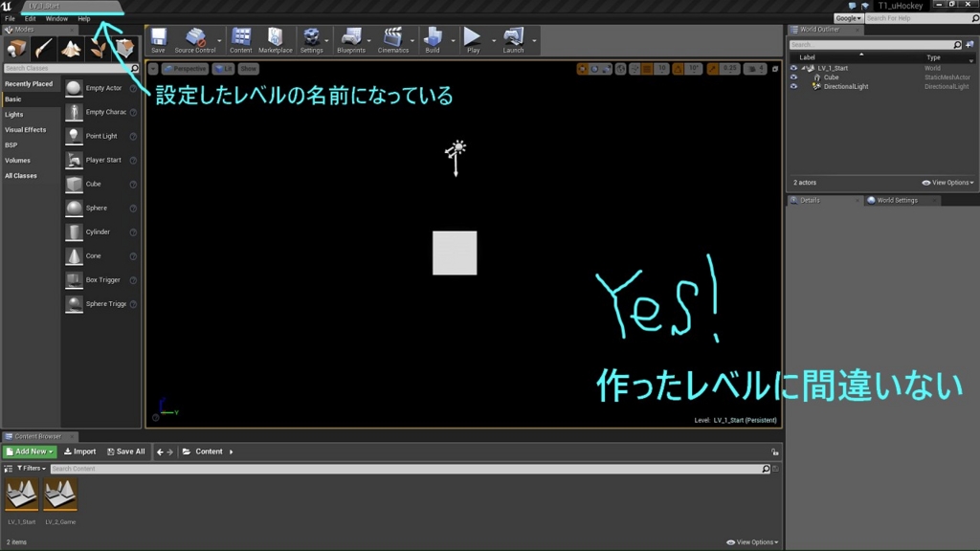This screenshot has height=551, width=980.
Task: Select the Foliage mode icon
Action: pos(98,48)
